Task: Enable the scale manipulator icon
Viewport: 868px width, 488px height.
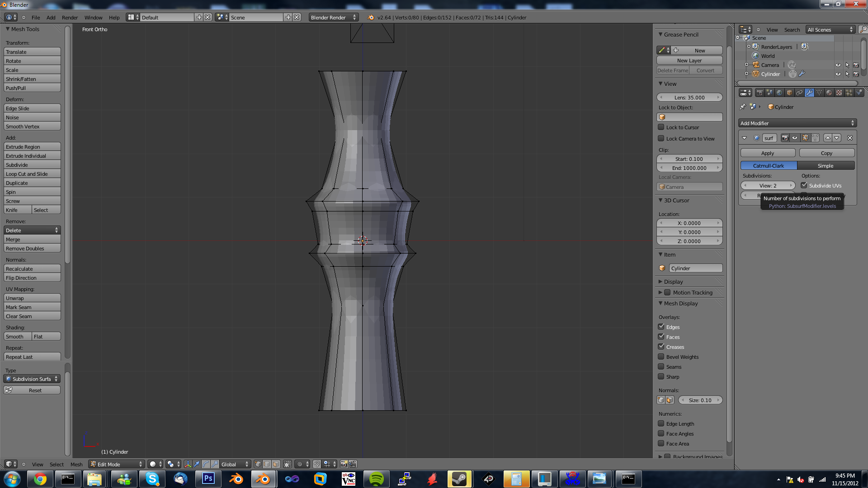Action: click(x=215, y=464)
